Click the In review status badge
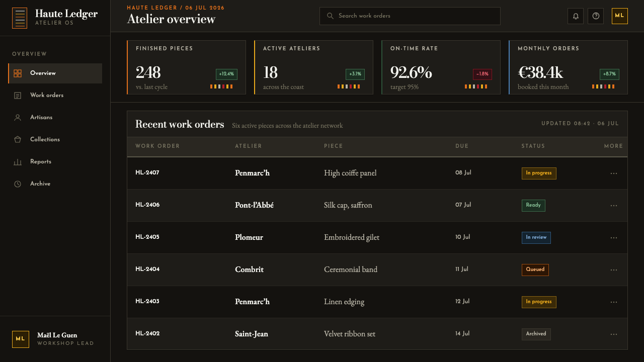 pos(536,238)
